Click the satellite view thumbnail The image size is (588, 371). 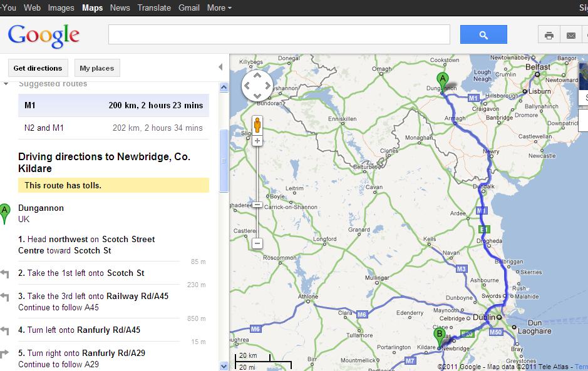click(584, 77)
